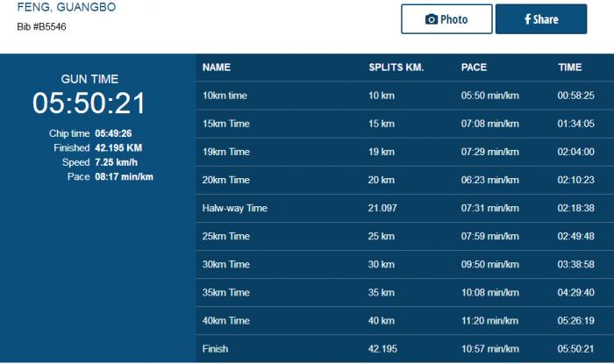This screenshot has width=614, height=364.
Task: Click the camera icon on Photo button
Action: 431,19
